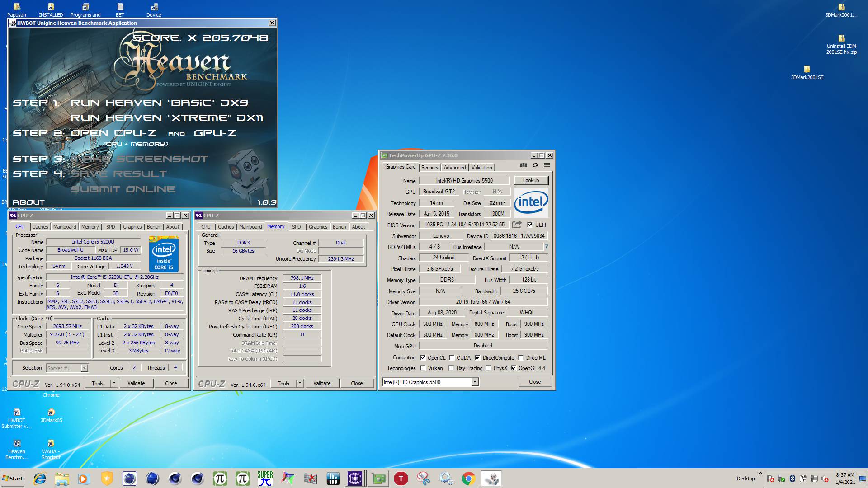Click the red octagon T taskbar icon
The height and width of the screenshot is (488, 868).
[x=401, y=479]
